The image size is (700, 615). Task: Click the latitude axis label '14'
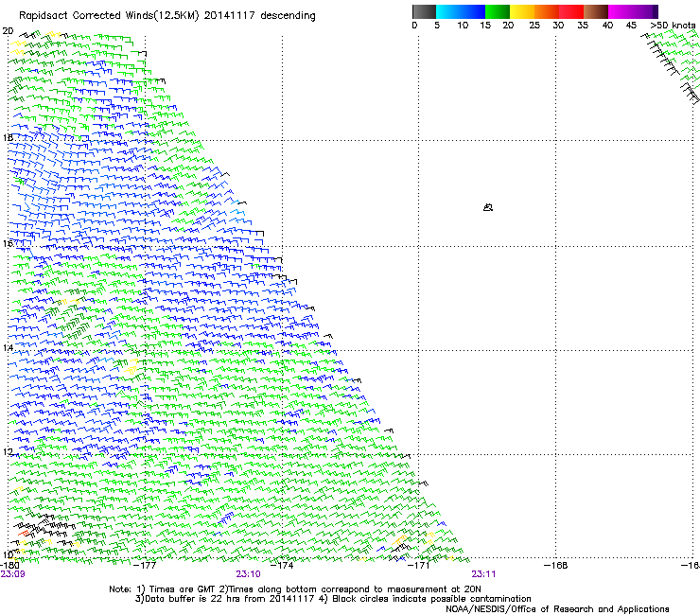click(x=8, y=348)
